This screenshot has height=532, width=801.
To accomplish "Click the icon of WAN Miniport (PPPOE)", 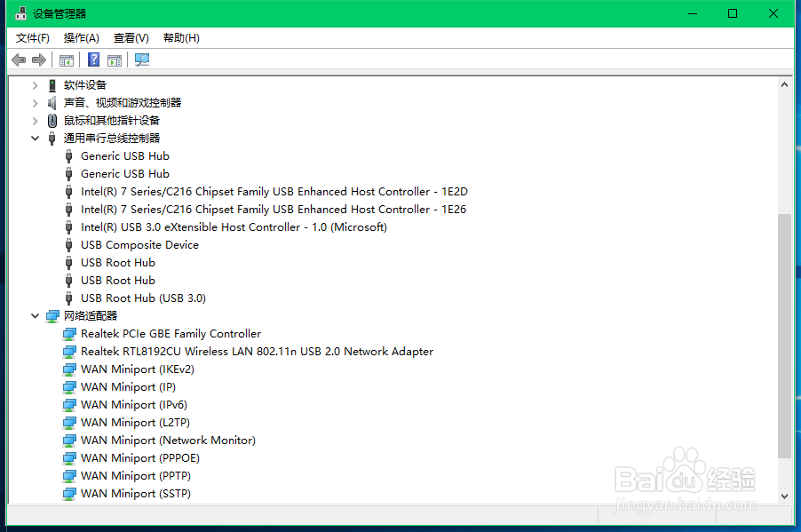I will click(x=69, y=458).
